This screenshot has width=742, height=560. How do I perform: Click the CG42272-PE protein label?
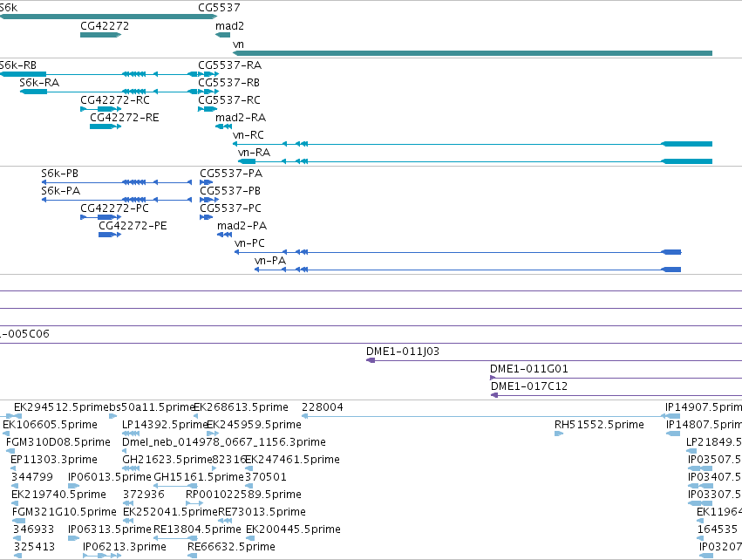133,226
